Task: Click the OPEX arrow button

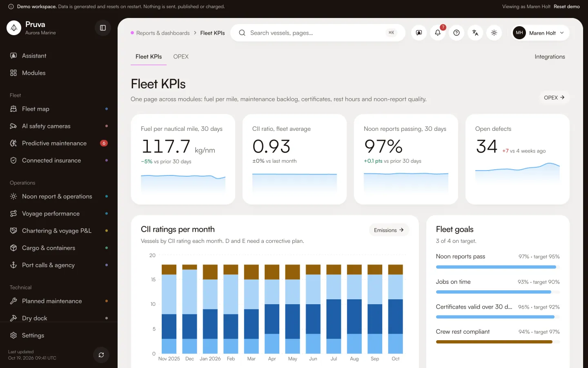Action: point(554,97)
